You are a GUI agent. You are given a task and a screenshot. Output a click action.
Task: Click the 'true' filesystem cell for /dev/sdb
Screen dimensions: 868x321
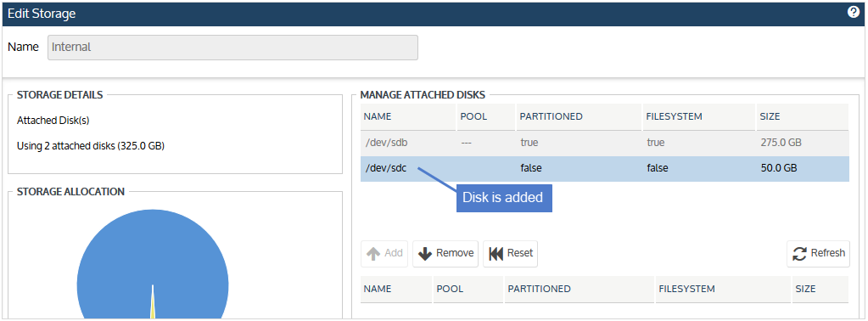656,143
